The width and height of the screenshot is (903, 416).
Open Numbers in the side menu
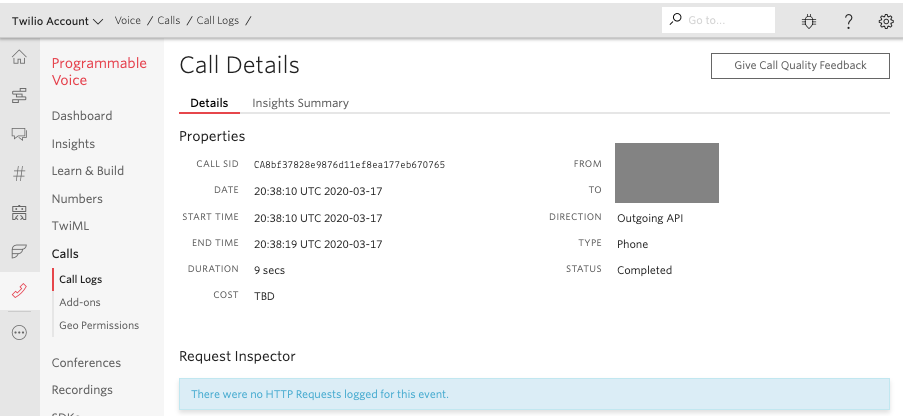pos(77,199)
